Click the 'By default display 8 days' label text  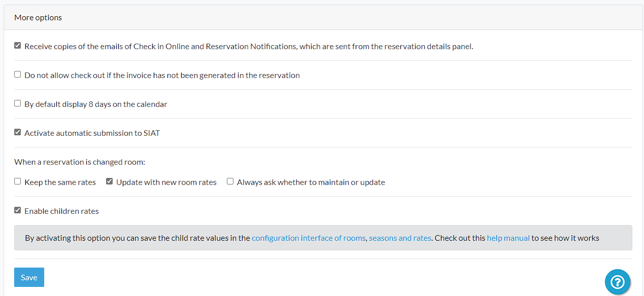(x=95, y=104)
